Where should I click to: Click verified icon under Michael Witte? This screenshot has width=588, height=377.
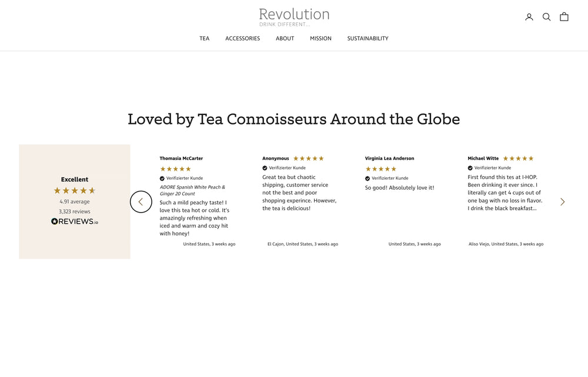tap(470, 168)
